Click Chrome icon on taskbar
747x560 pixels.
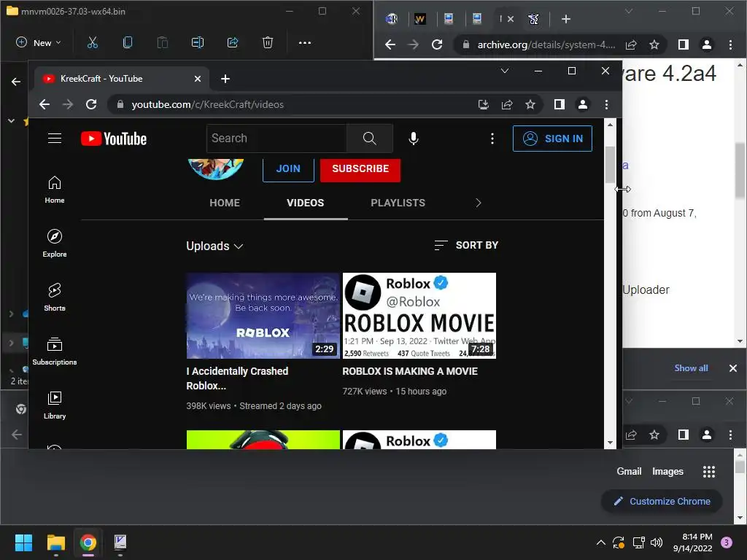coord(88,542)
